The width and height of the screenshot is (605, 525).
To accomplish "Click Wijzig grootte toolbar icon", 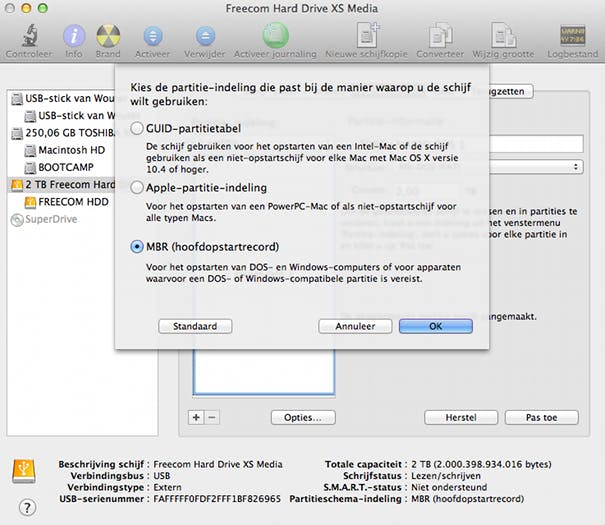I will pos(504,35).
